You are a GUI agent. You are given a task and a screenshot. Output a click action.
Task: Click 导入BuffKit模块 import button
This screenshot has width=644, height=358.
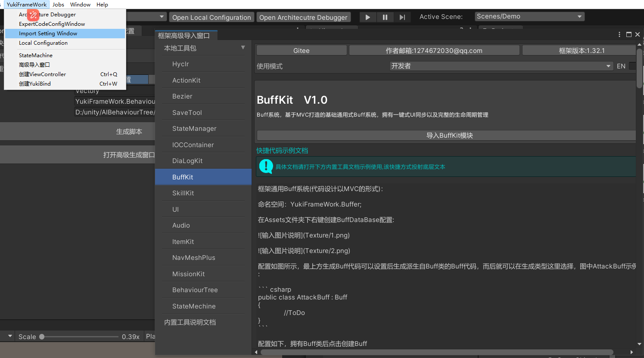point(446,135)
